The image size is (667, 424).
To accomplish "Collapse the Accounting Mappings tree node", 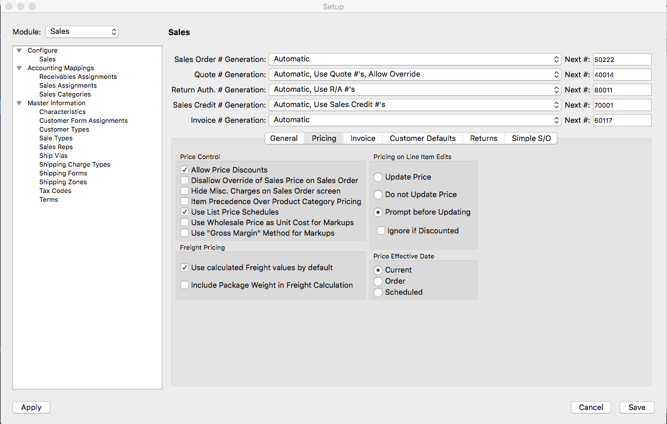I will [x=19, y=68].
